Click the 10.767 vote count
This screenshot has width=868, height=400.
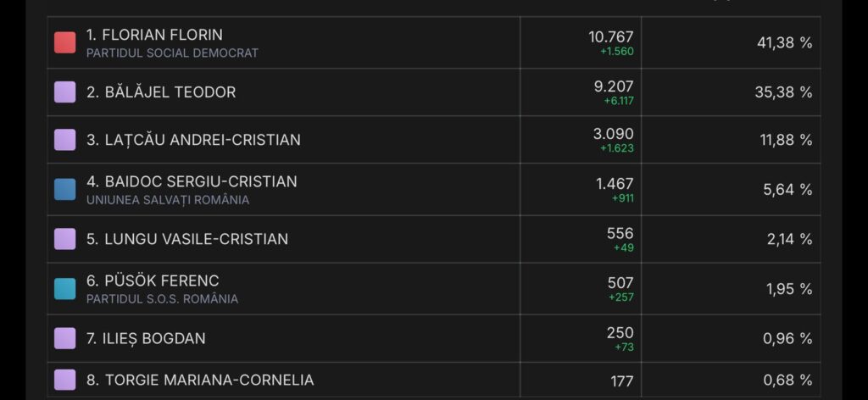pyautogui.click(x=610, y=36)
